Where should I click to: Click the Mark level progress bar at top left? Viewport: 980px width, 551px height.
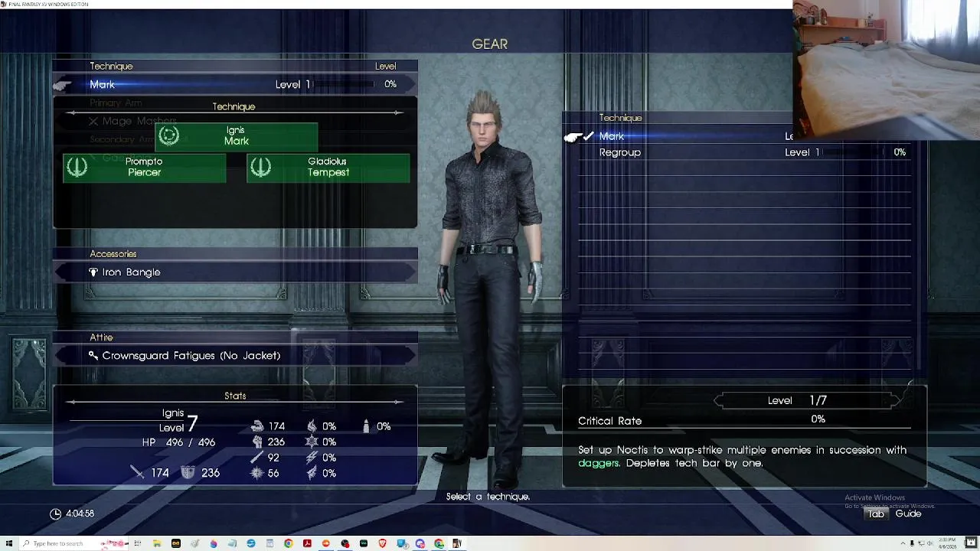pos(343,84)
